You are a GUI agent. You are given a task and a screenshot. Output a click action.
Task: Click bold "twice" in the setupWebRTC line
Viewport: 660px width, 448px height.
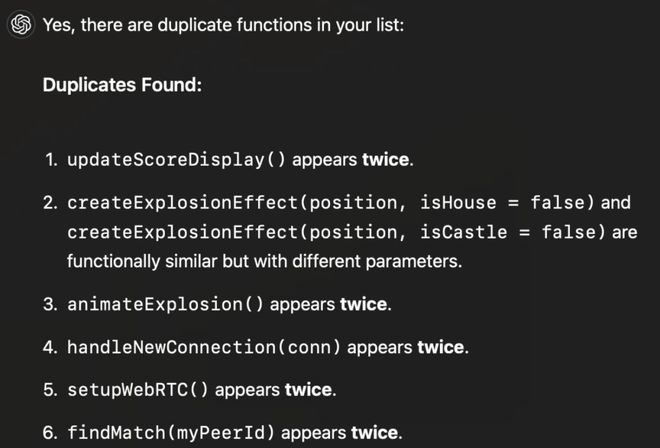coord(309,390)
